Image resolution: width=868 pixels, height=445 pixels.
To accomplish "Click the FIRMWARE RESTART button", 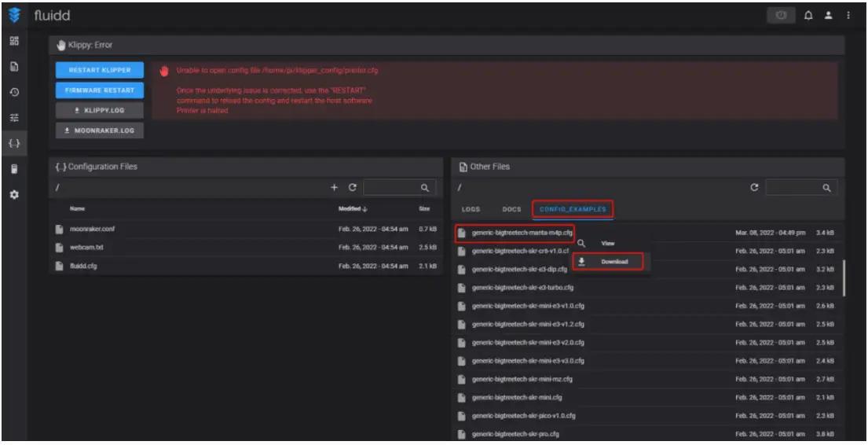I will [x=100, y=90].
